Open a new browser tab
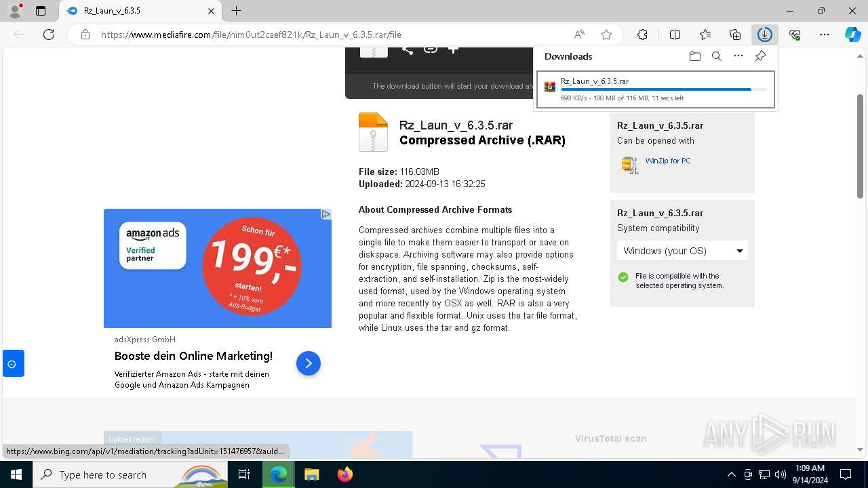This screenshot has width=868, height=488. click(236, 11)
